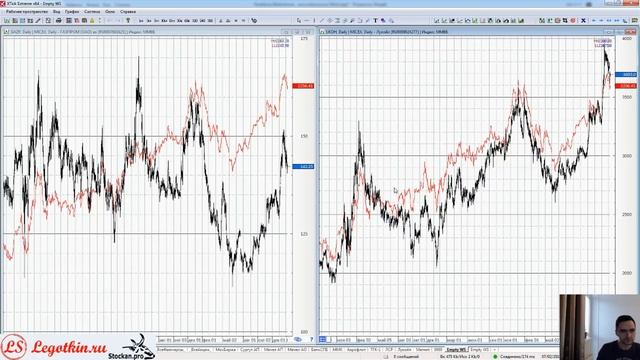Open the Система menu
This screenshot has height=360, width=640.
tap(92, 12)
